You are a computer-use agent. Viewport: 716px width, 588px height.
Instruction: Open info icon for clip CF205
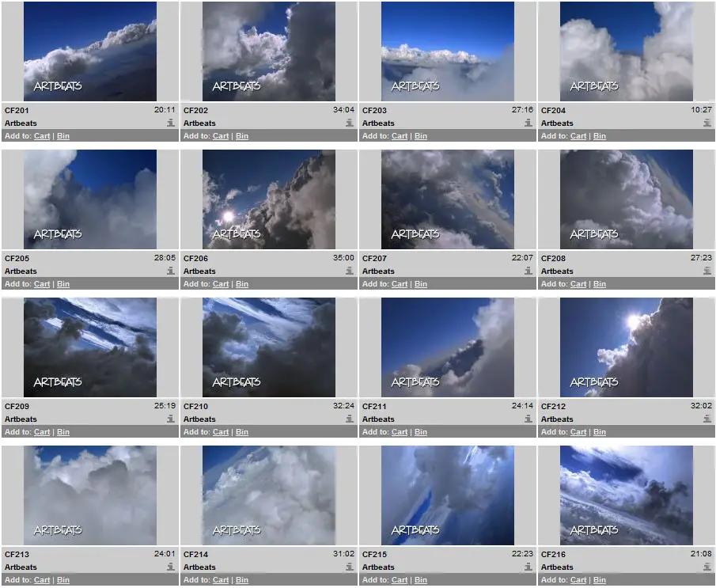tap(171, 271)
